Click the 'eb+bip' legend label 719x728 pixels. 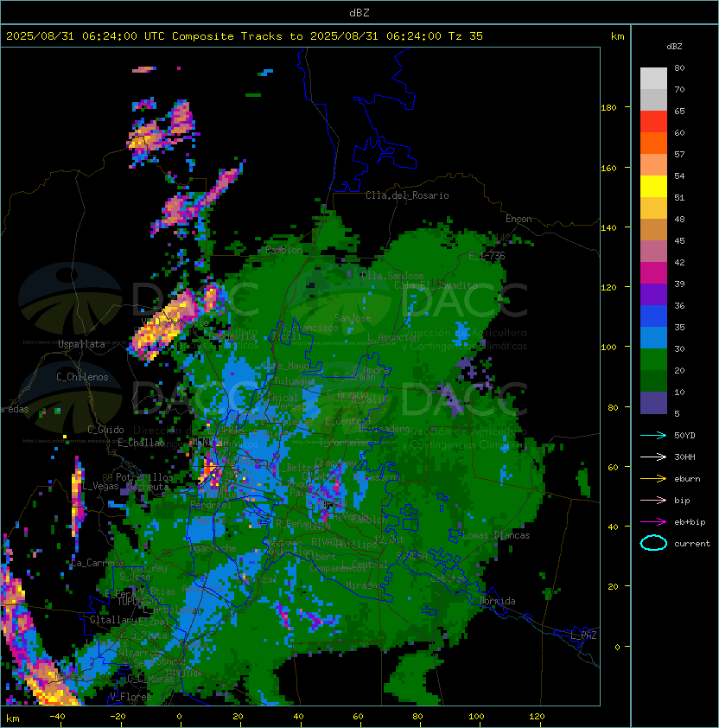tap(690, 522)
